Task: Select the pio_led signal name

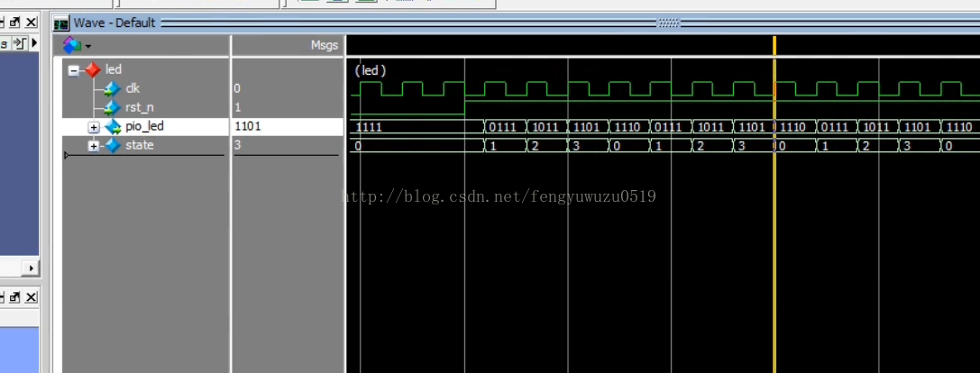Action: pyautogui.click(x=144, y=126)
